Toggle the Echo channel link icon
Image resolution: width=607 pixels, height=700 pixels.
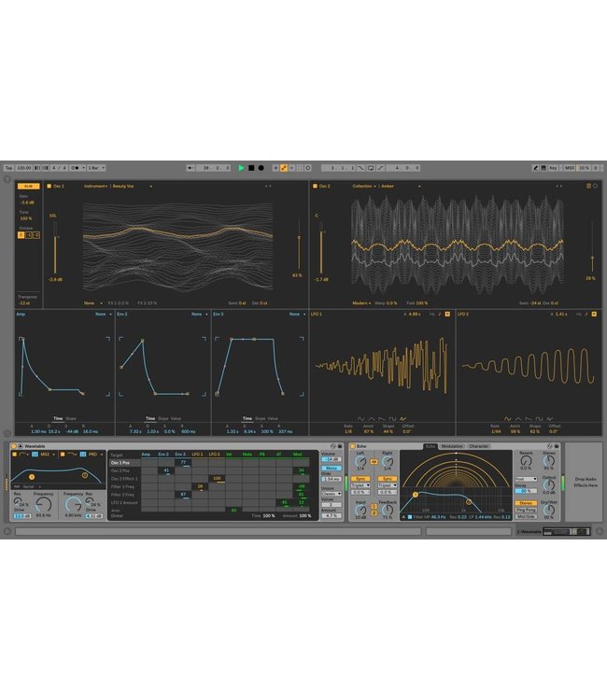374,462
